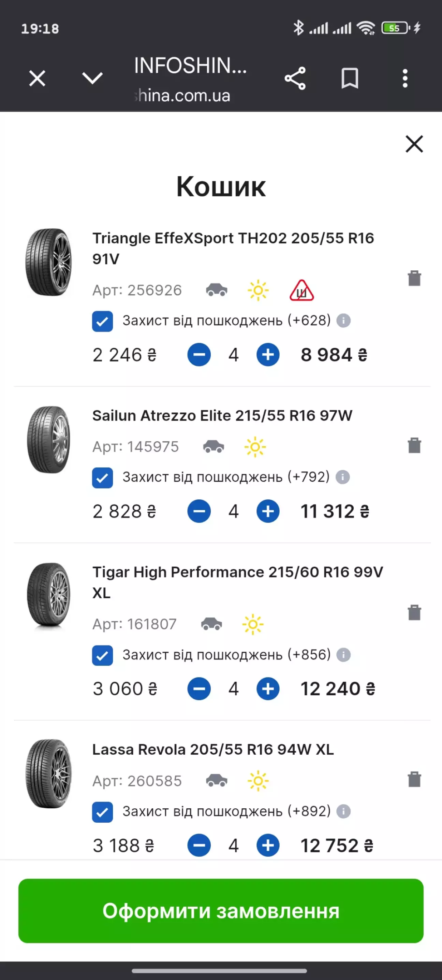Increase Tigar High Performance quantity

268,688
